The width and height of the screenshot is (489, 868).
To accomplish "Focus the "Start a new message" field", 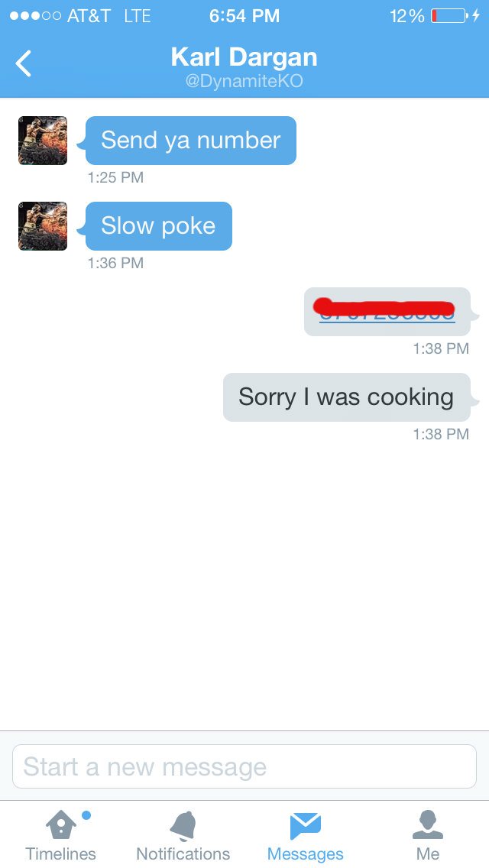I will point(244,766).
